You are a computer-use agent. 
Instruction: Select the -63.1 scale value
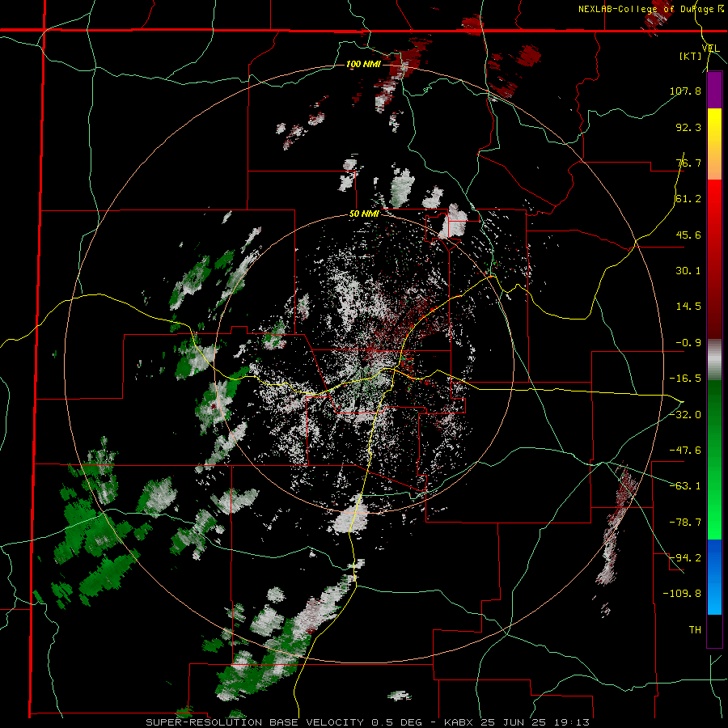point(685,486)
